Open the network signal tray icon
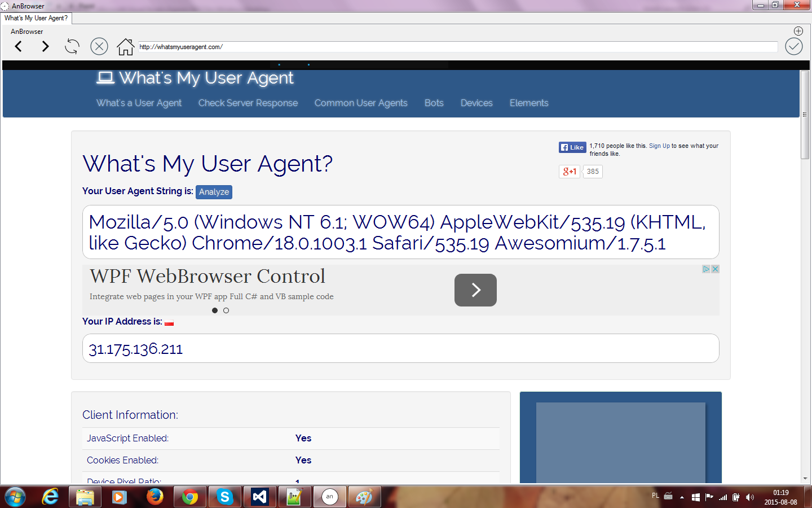The width and height of the screenshot is (812, 508). (723, 497)
